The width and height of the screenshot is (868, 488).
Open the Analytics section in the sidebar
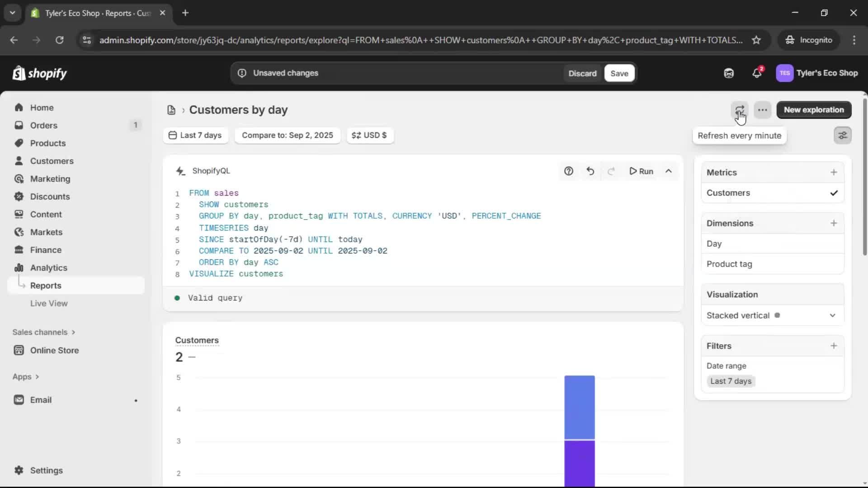[x=47, y=267]
